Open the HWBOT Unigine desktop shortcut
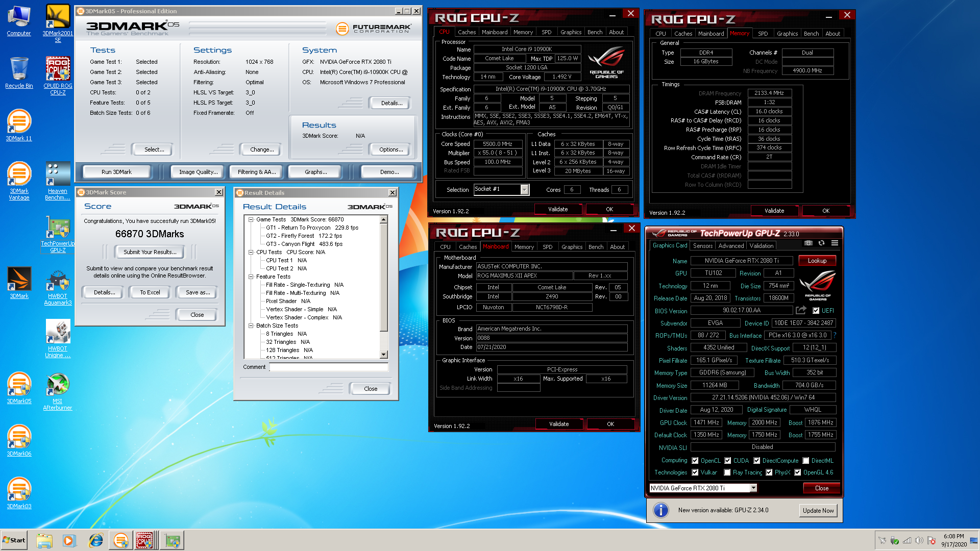980x551 pixels. [x=58, y=339]
